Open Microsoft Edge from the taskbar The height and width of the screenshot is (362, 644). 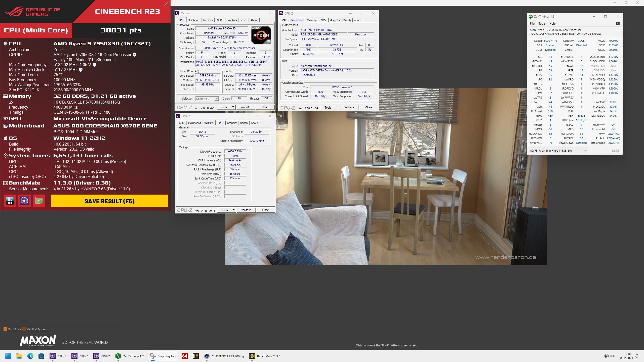click(30, 356)
